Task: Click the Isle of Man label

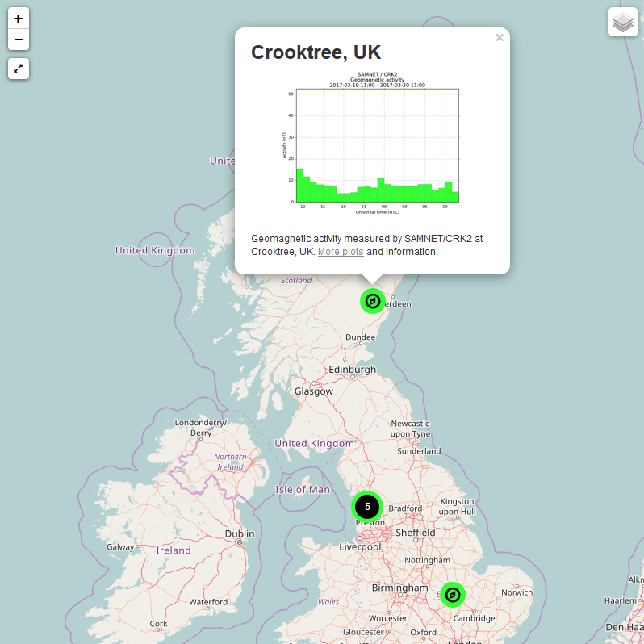Action: 303,490
